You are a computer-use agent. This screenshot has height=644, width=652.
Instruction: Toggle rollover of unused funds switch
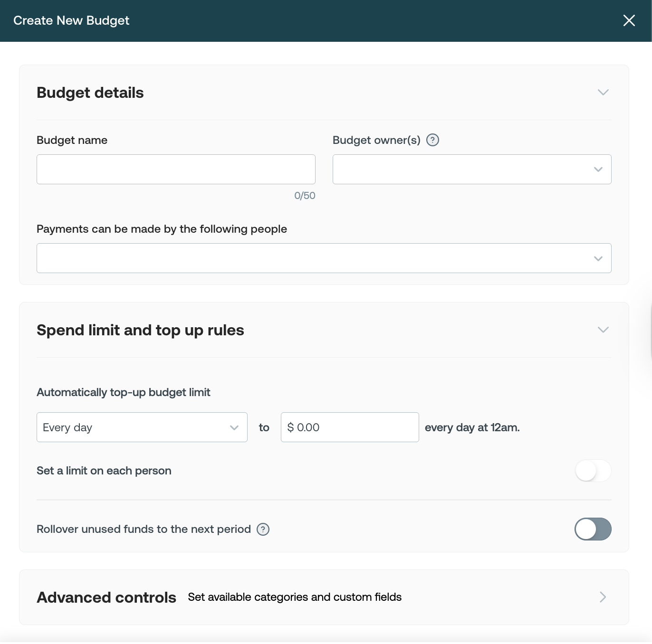click(x=593, y=529)
